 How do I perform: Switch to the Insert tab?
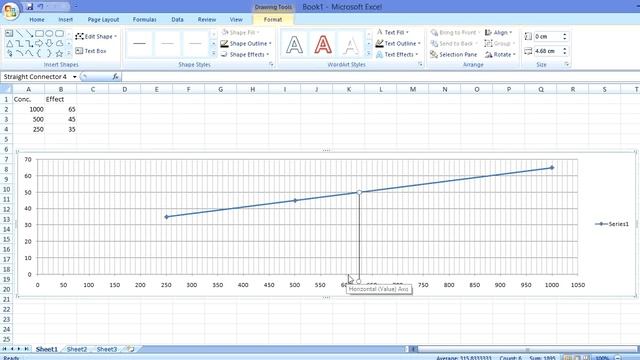(65, 19)
